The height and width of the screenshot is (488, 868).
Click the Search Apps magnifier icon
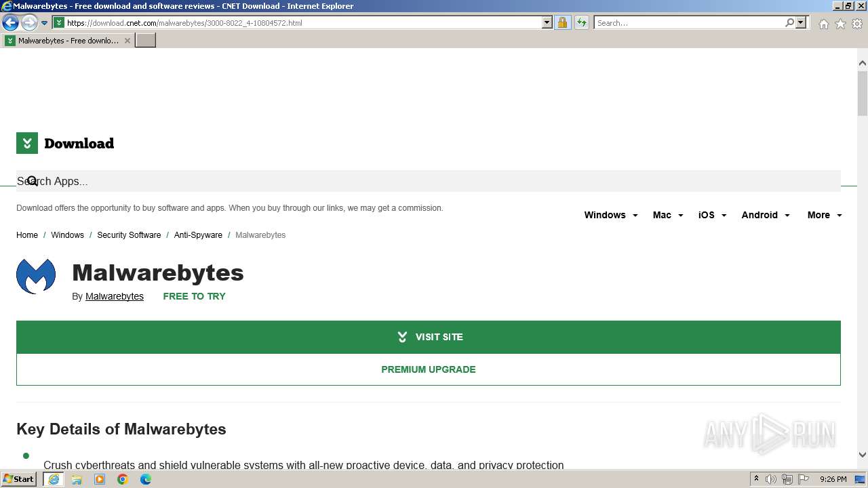click(x=31, y=181)
